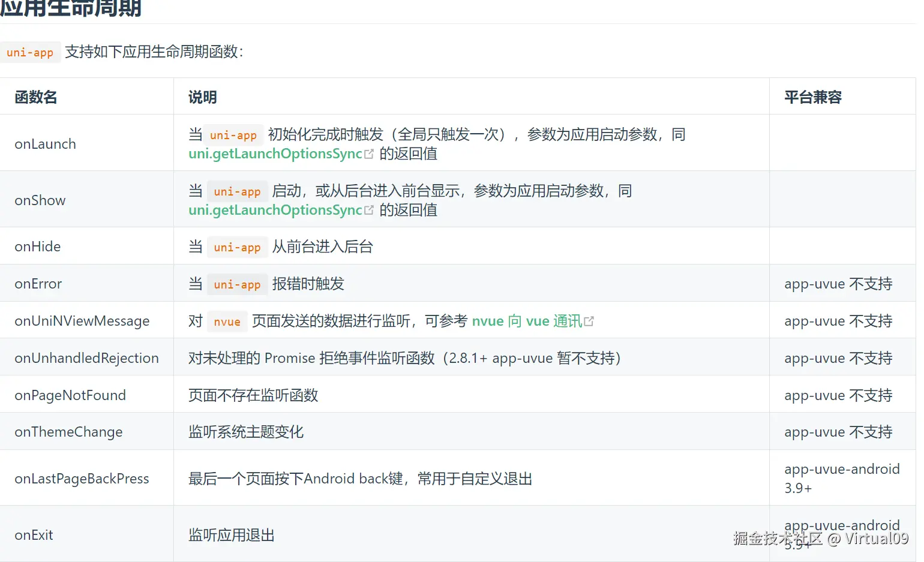
Task: Click the 应用生命周期 heading
Action: point(71,8)
